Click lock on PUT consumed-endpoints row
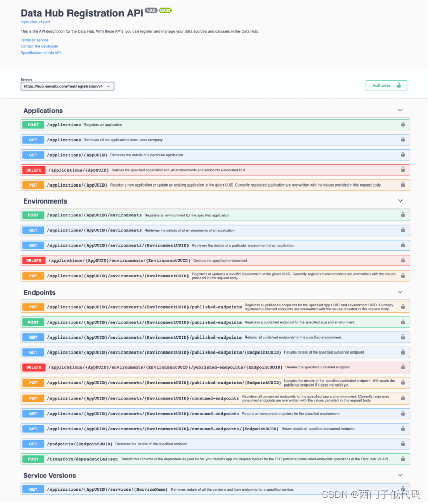The width and height of the screenshot is (428, 504). tap(403, 398)
